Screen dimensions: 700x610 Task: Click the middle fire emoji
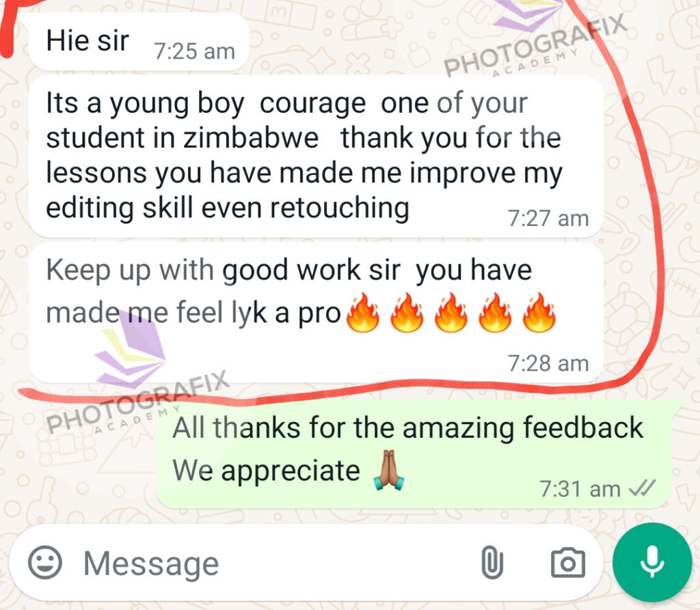[x=451, y=313]
